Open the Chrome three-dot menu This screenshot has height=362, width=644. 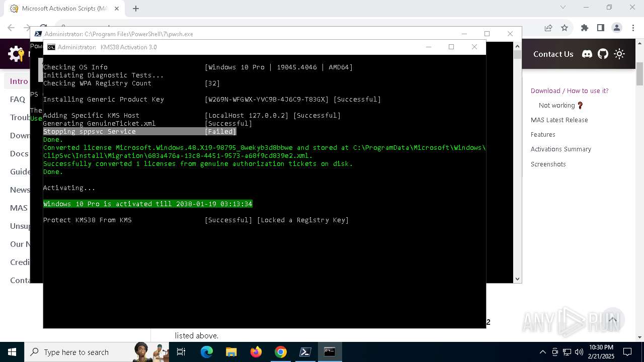click(632, 28)
